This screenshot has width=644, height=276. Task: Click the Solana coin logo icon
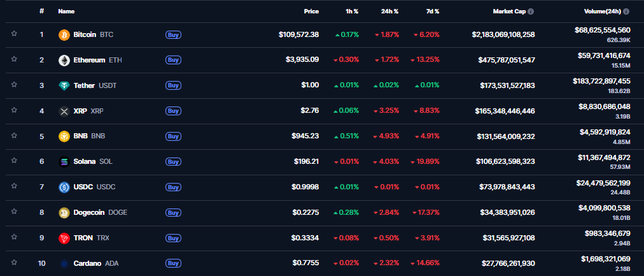pyautogui.click(x=64, y=162)
